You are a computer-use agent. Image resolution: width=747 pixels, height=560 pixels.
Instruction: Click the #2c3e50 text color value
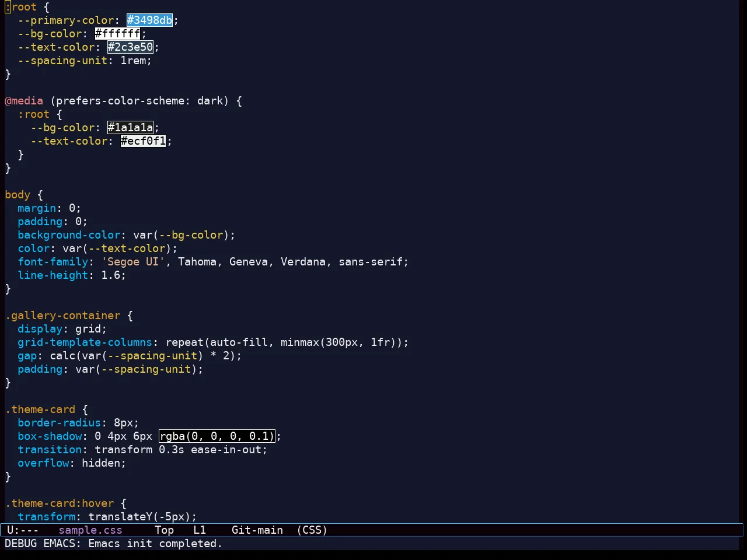point(131,47)
